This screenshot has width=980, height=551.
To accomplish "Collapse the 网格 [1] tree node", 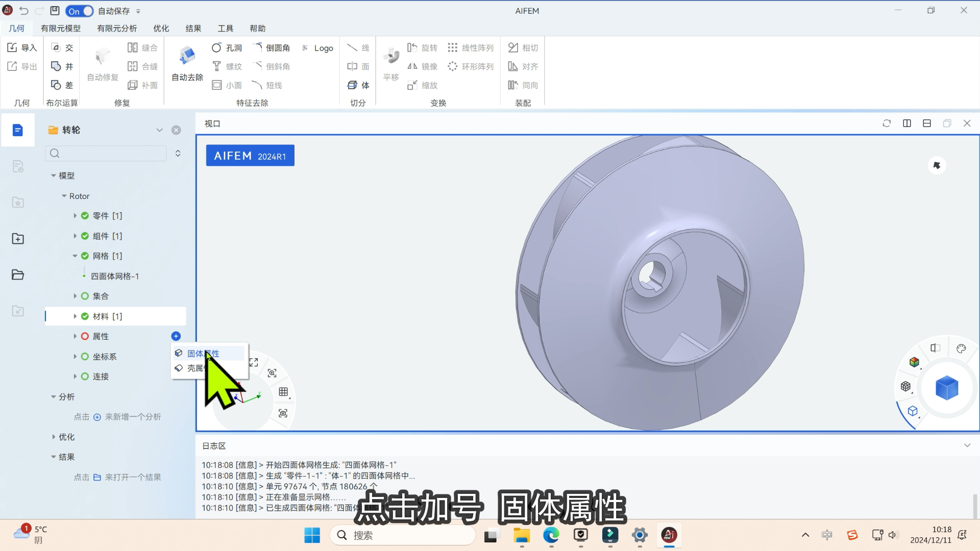I will [x=75, y=256].
